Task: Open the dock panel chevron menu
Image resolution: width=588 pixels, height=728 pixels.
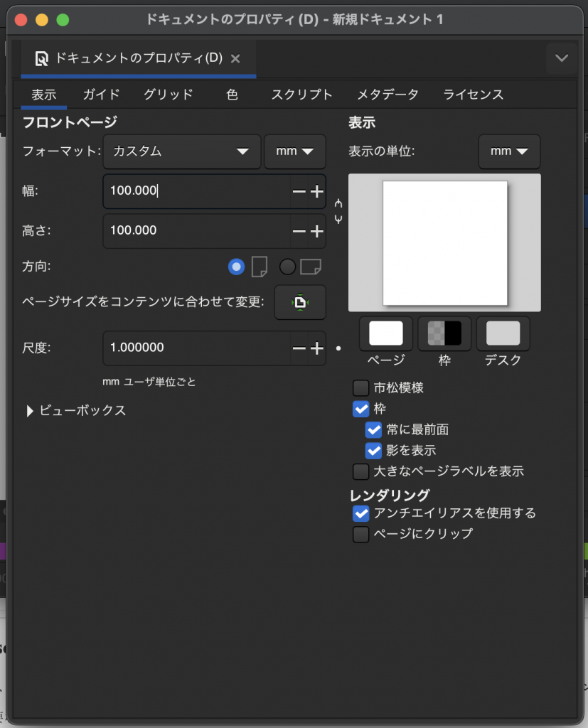Action: pos(562,58)
